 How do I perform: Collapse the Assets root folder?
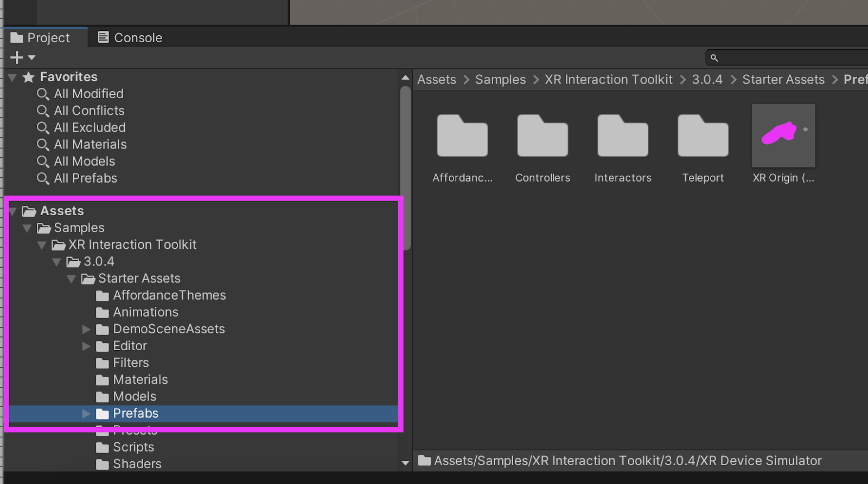click(x=12, y=211)
